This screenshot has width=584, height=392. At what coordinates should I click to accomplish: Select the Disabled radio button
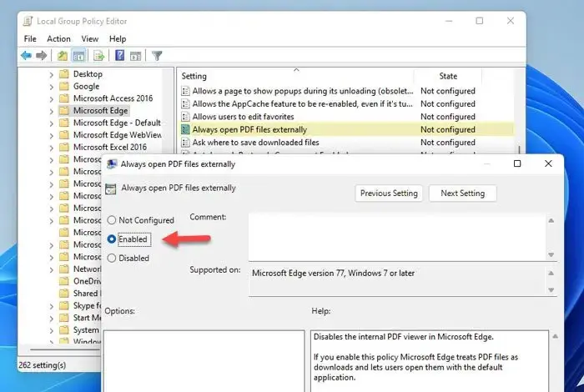[x=111, y=258]
